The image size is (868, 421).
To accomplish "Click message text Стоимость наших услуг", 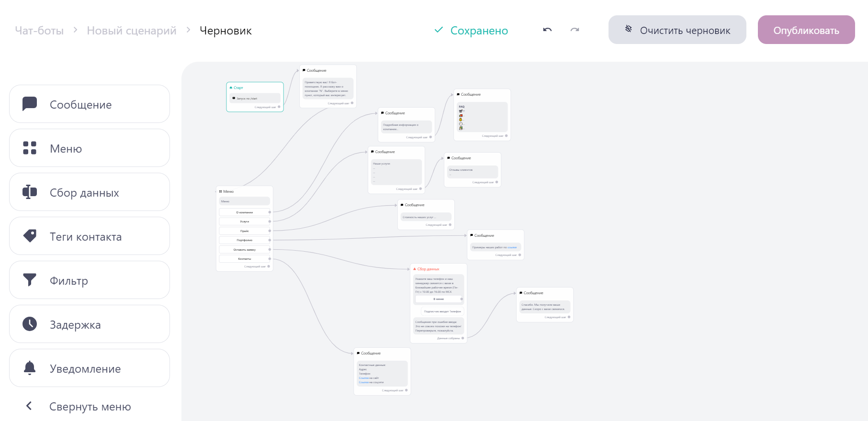I will point(426,217).
